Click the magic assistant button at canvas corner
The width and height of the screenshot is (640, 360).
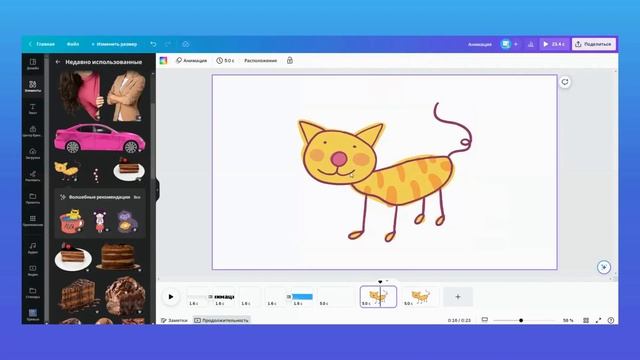click(604, 267)
